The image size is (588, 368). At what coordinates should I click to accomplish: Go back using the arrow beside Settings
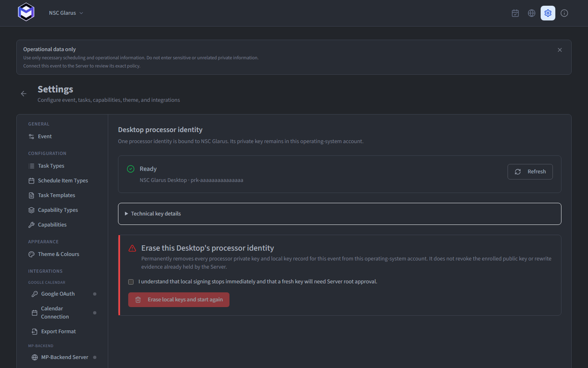pos(24,94)
